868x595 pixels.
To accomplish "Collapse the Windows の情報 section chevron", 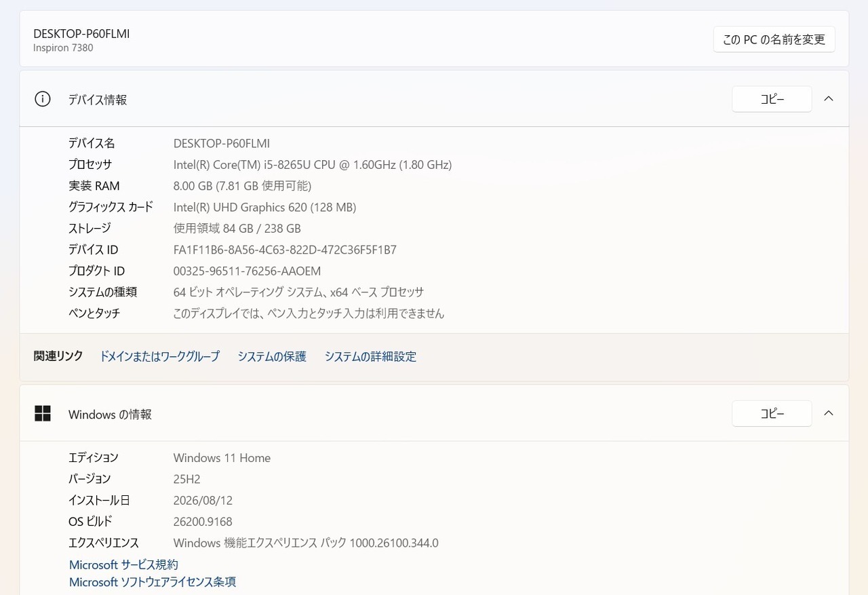I will click(x=828, y=413).
